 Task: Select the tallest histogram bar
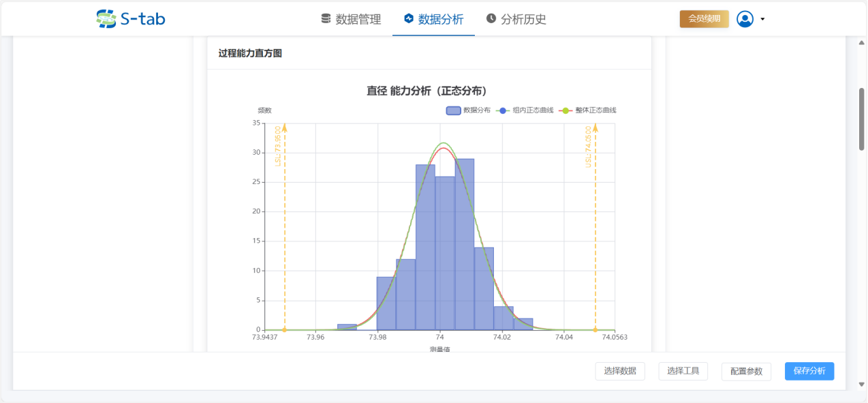coord(465,245)
